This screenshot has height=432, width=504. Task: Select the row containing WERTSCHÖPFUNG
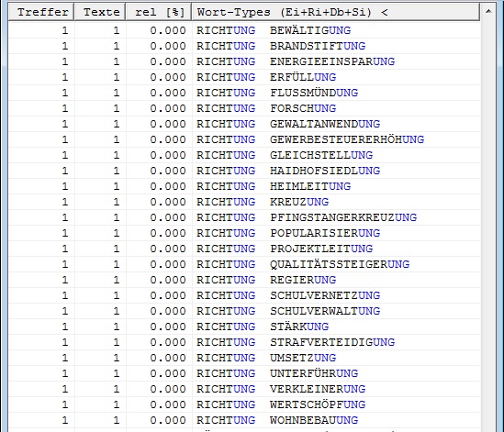244,404
